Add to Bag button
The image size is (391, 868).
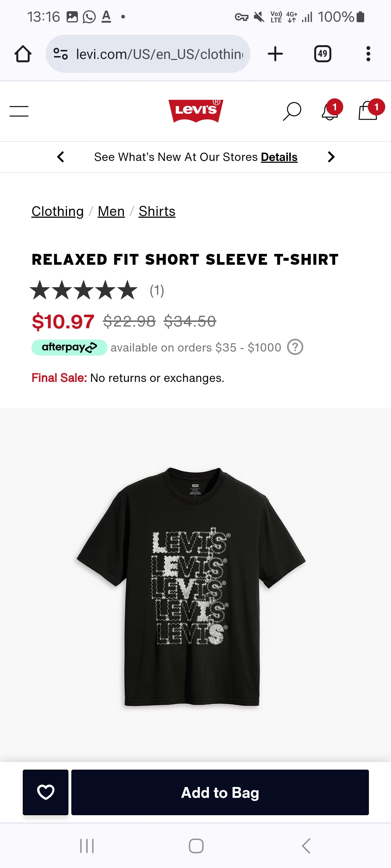[x=220, y=792]
